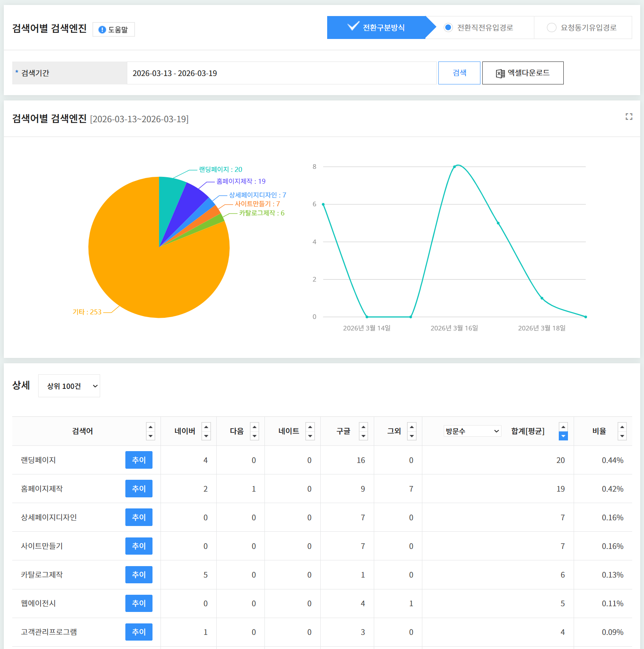Click the 엑셀다운로드 button
The height and width of the screenshot is (649, 644).
(x=522, y=73)
